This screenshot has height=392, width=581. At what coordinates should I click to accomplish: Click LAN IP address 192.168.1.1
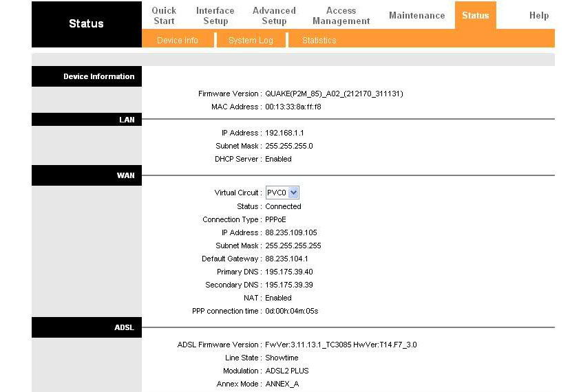(284, 133)
